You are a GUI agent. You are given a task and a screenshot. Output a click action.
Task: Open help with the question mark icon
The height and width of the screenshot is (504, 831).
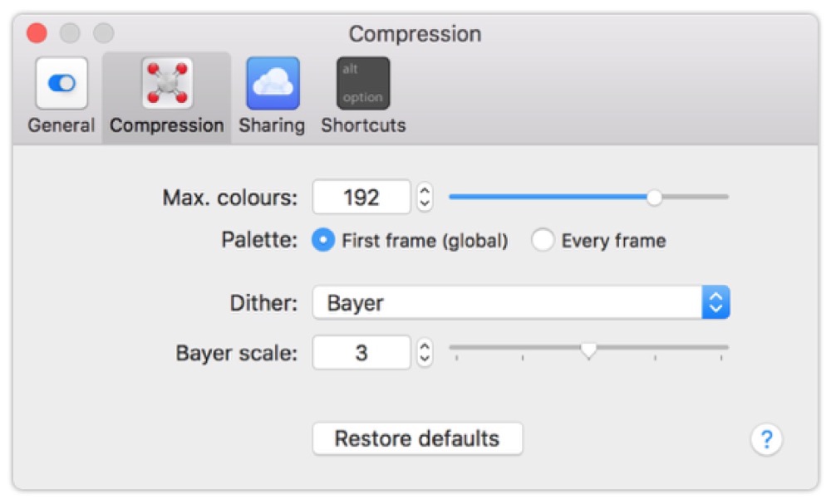766,439
